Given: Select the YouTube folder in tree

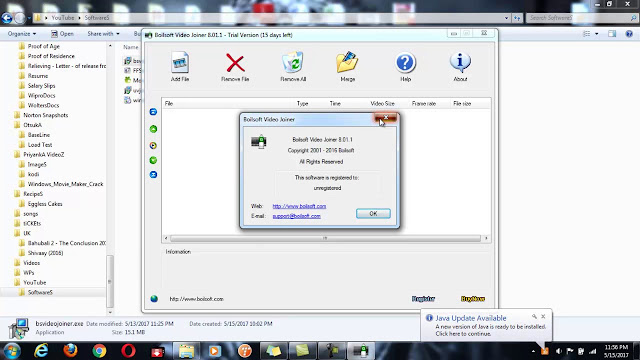Looking at the screenshot, I should [34, 282].
